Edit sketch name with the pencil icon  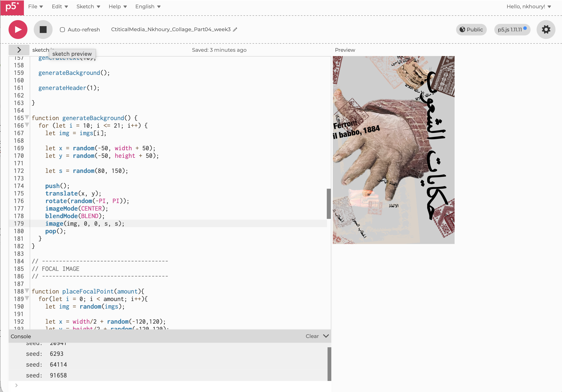(235, 30)
